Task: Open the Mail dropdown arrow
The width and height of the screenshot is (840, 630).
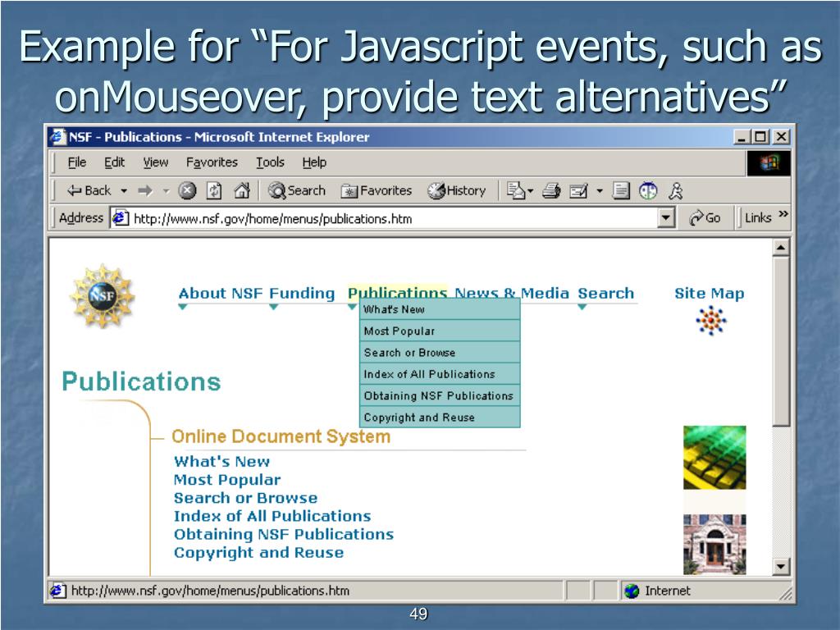Action: 531,190
